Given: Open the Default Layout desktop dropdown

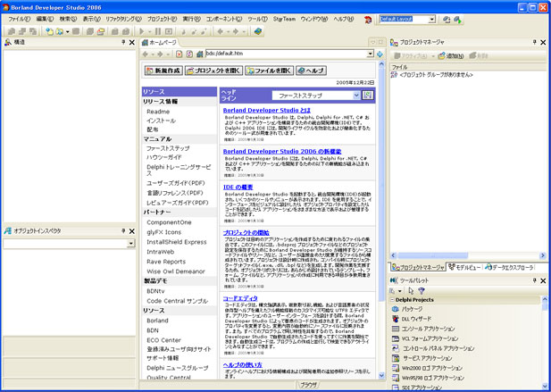Looking at the screenshot, I should pyautogui.click(x=432, y=20).
